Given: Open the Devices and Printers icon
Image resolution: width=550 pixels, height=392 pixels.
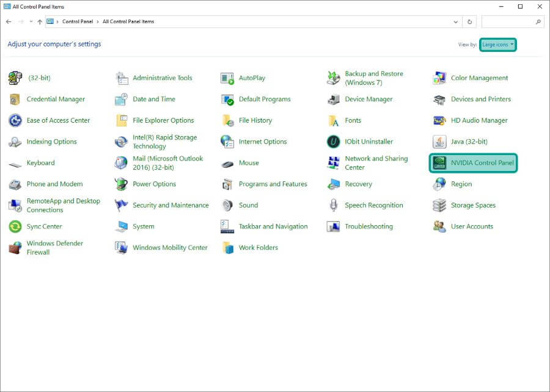Looking at the screenshot, I should pos(439,100).
